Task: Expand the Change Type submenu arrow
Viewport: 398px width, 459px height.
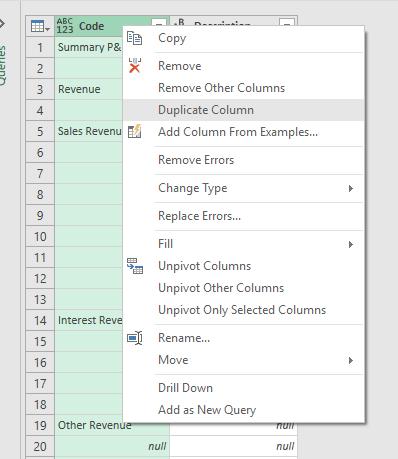Action: pyautogui.click(x=350, y=188)
